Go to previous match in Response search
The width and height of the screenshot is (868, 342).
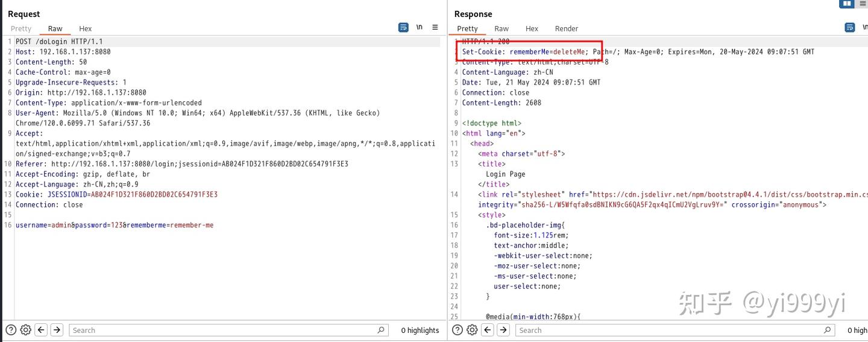[488, 330]
